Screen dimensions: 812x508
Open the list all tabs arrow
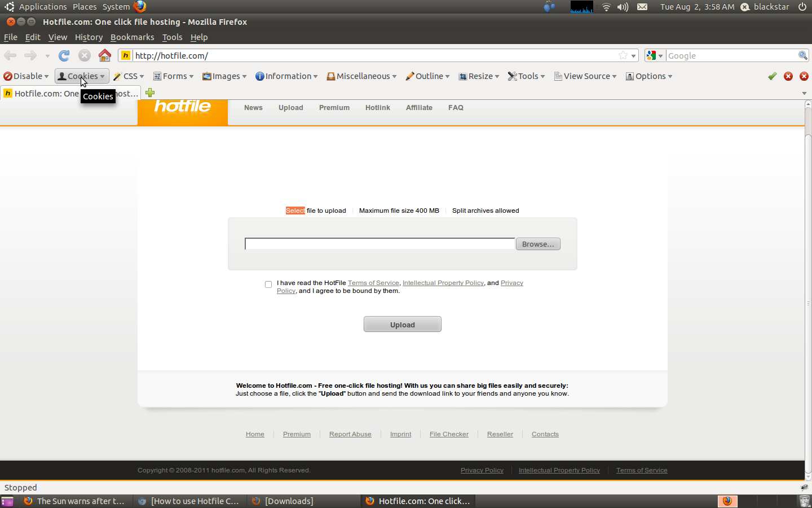(x=804, y=93)
